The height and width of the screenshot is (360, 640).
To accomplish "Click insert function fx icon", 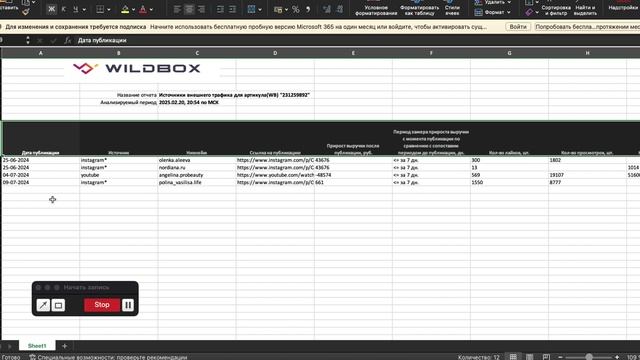I will pyautogui.click(x=68, y=40).
